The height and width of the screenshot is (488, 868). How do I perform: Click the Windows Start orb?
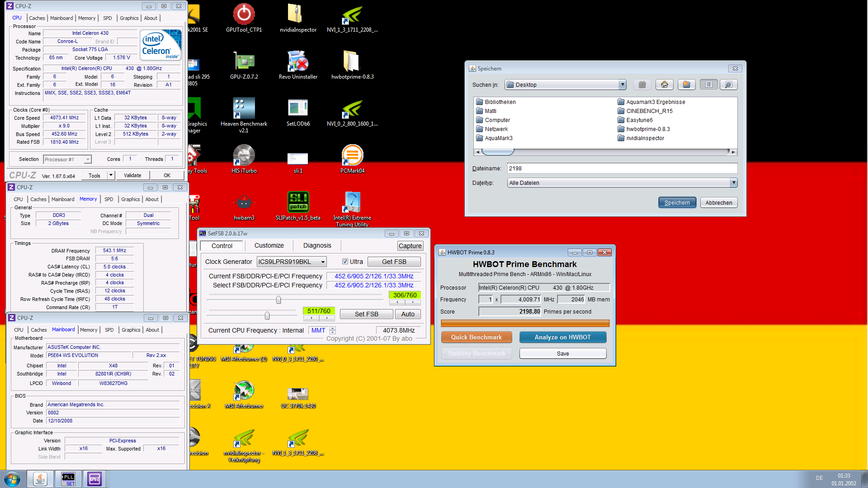tap(12, 479)
